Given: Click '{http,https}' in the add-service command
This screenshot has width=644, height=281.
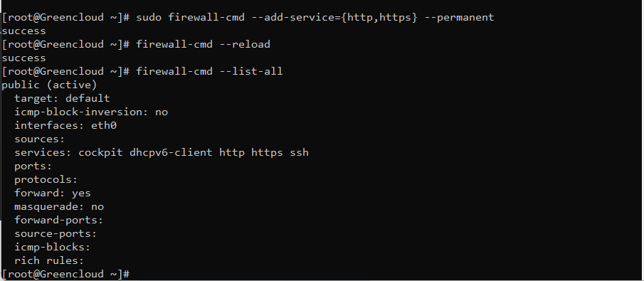Looking at the screenshot, I should (379, 18).
